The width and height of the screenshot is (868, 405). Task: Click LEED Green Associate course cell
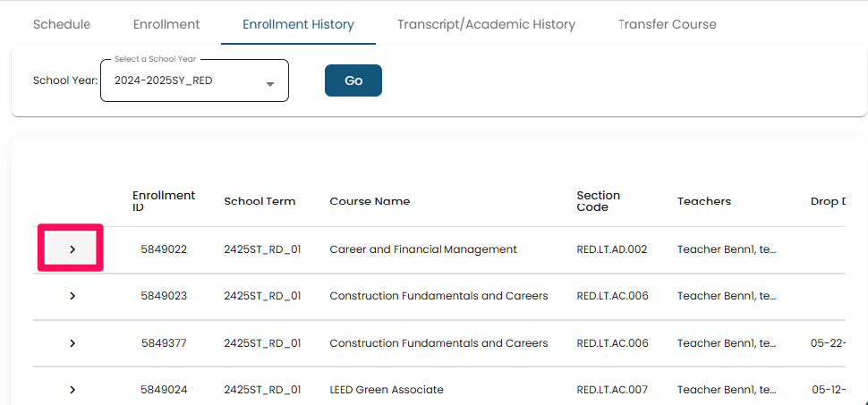coord(387,389)
